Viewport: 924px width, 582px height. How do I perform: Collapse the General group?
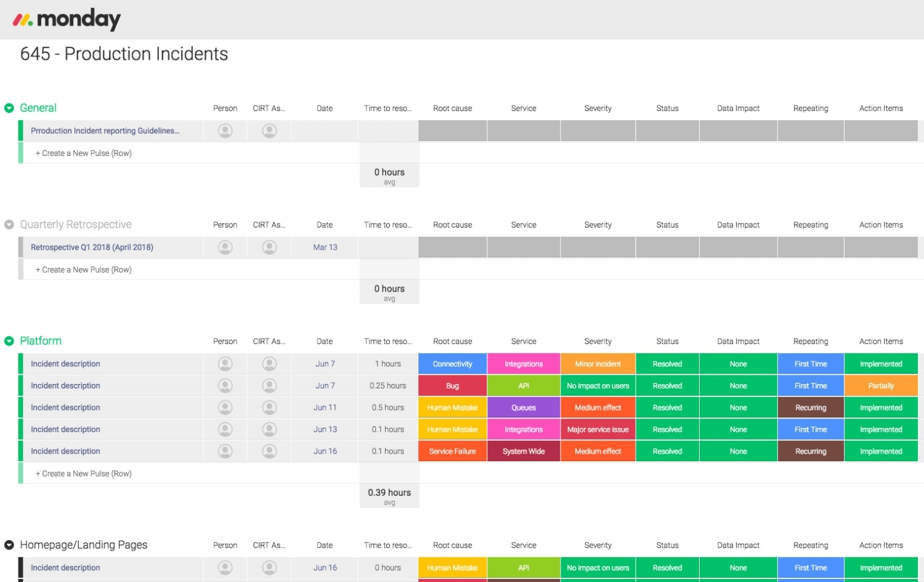[x=9, y=109]
